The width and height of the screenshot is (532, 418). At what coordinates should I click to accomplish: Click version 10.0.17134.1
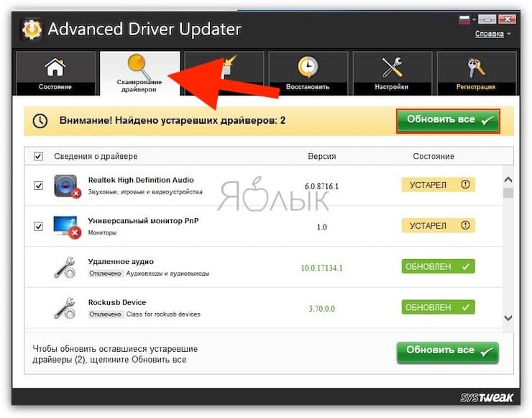pyautogui.click(x=321, y=268)
